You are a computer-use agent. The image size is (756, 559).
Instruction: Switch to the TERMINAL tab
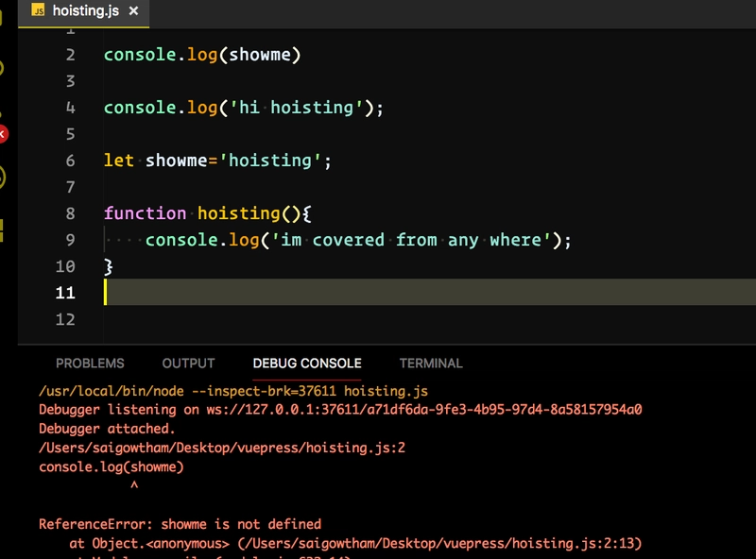click(431, 364)
